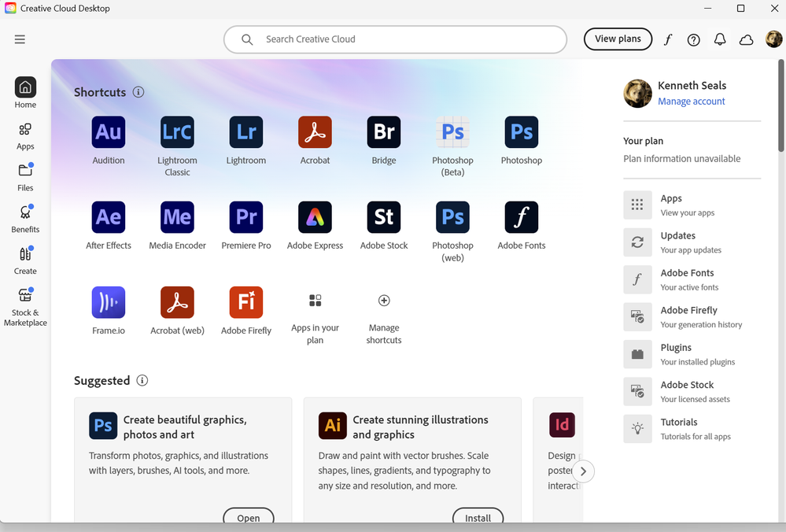Open Create section in sidebar
Image resolution: width=786 pixels, height=532 pixels.
[25, 260]
